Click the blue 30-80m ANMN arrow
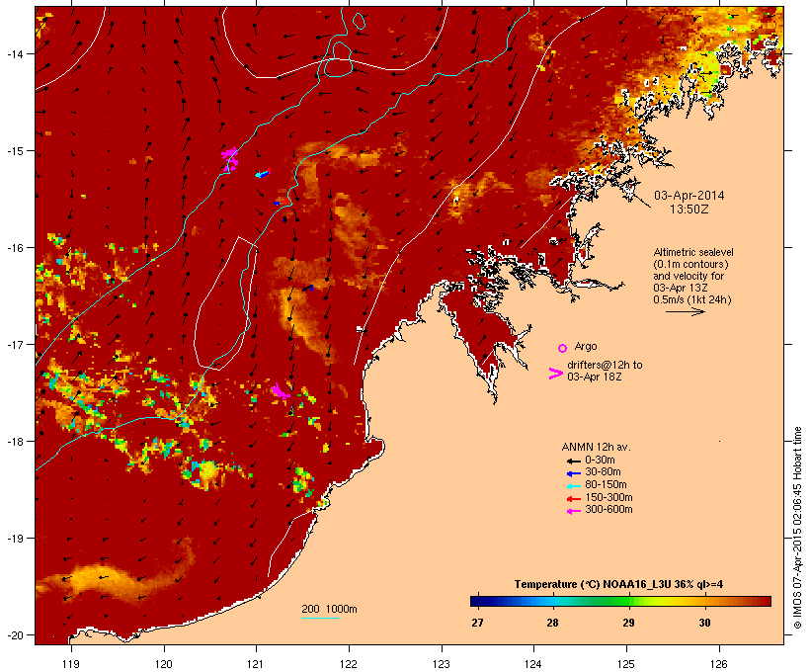 point(573,473)
